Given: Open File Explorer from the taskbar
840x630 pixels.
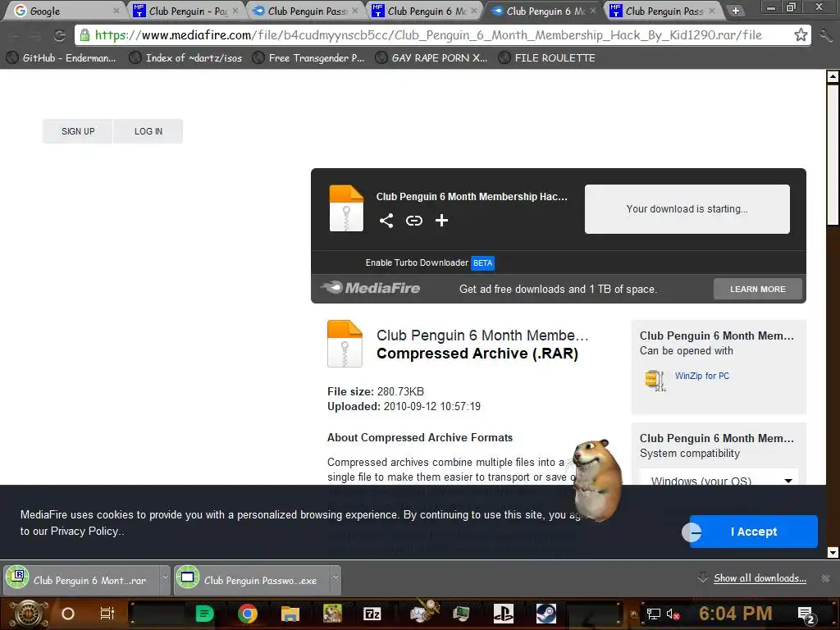Looking at the screenshot, I should coord(290,614).
